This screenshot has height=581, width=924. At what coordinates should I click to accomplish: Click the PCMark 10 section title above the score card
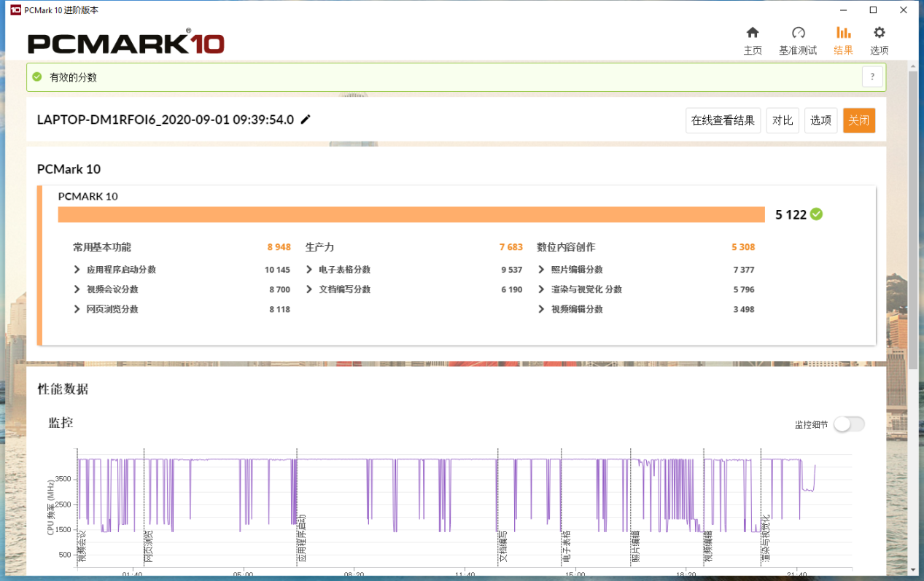[x=69, y=169]
